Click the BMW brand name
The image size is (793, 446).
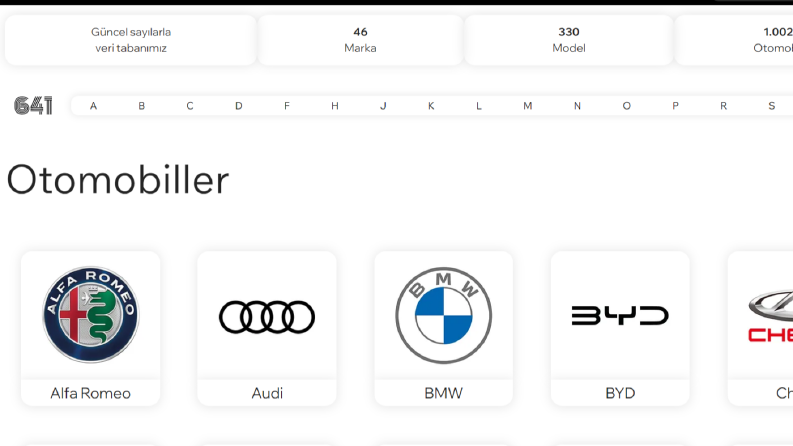tap(444, 393)
